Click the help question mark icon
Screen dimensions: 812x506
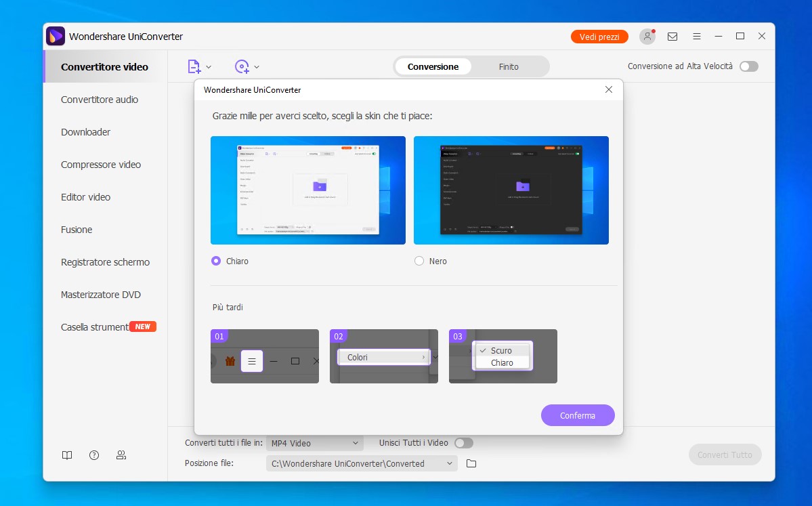pos(93,455)
